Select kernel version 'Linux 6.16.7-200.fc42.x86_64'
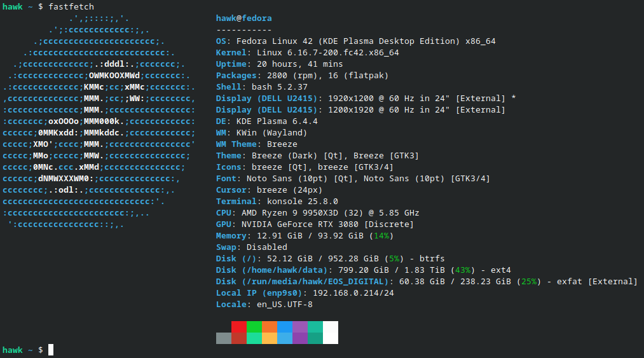This screenshot has width=644, height=358. (328, 53)
